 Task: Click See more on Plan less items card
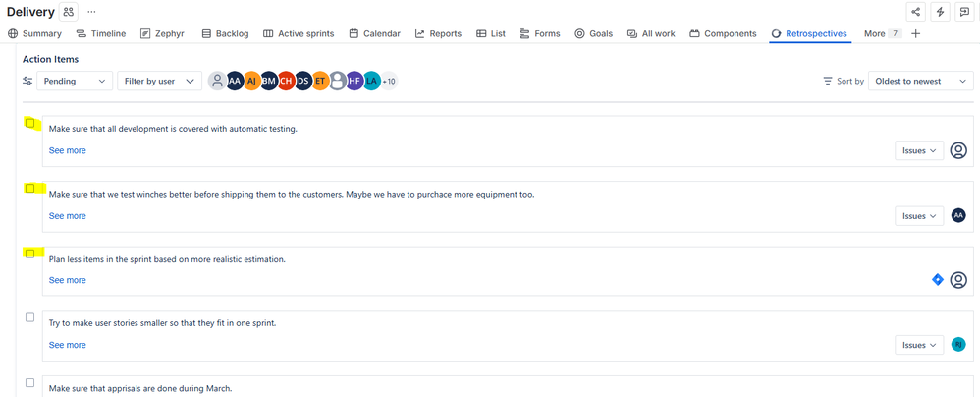[x=68, y=280]
